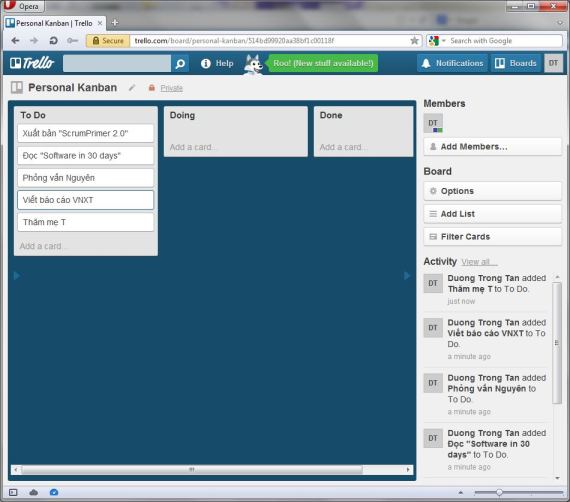570x502 pixels.
Task: Click the gear icon of Options
Action: 433,191
